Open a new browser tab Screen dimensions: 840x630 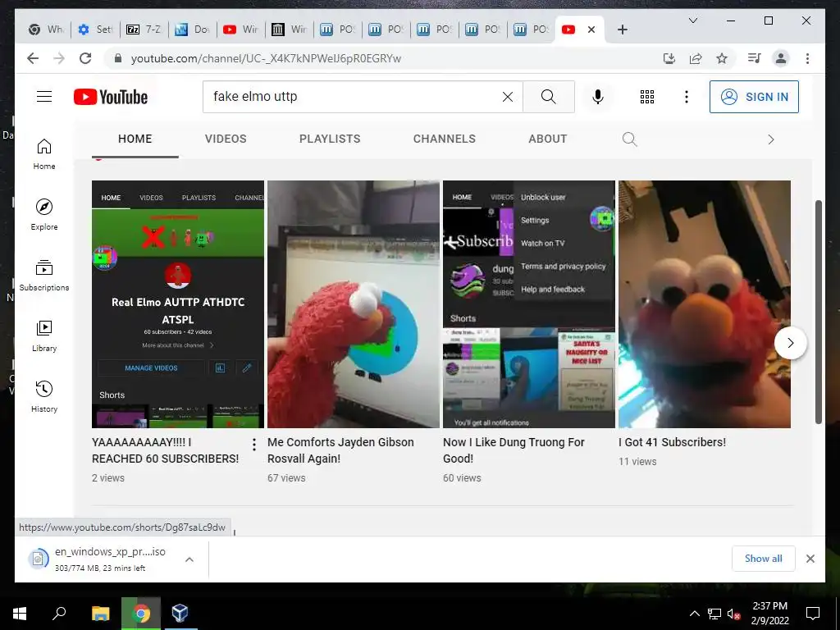(x=622, y=30)
